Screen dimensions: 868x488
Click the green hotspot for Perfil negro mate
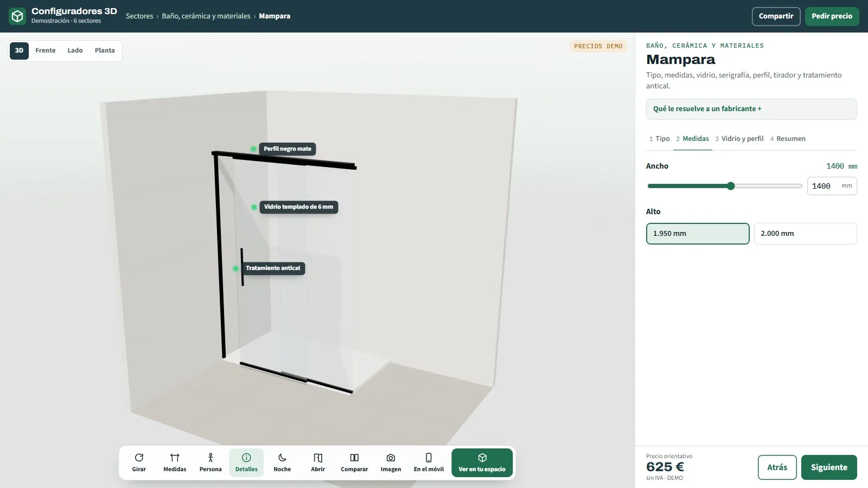253,149
